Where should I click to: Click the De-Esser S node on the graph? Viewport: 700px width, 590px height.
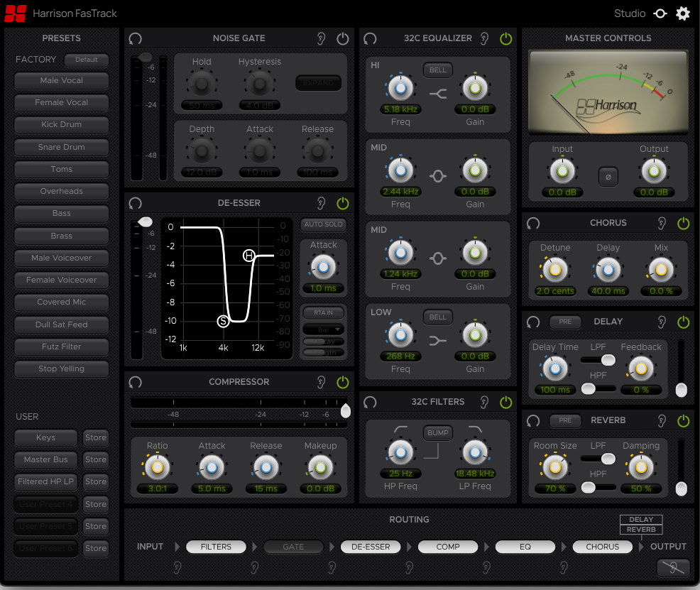tap(223, 321)
